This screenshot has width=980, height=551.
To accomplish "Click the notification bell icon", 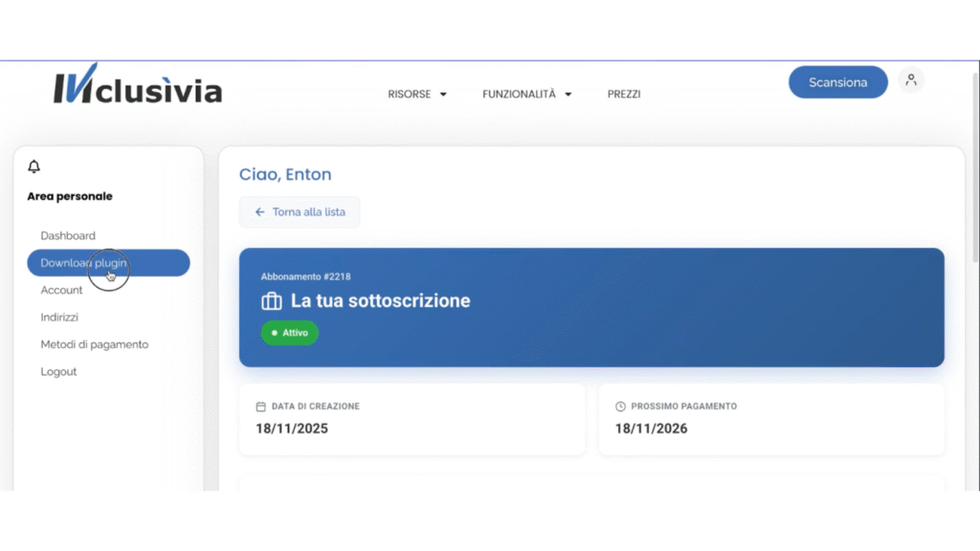I will (34, 167).
